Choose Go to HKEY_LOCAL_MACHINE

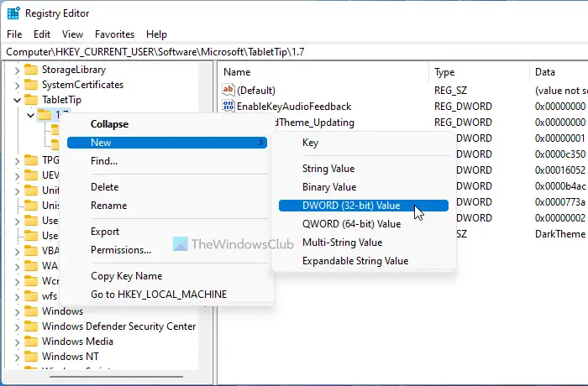pos(167,295)
